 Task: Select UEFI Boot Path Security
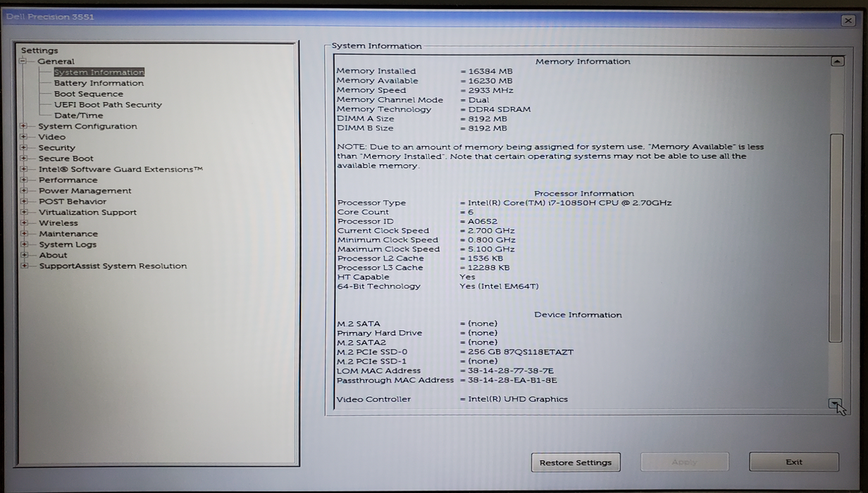[x=108, y=105]
